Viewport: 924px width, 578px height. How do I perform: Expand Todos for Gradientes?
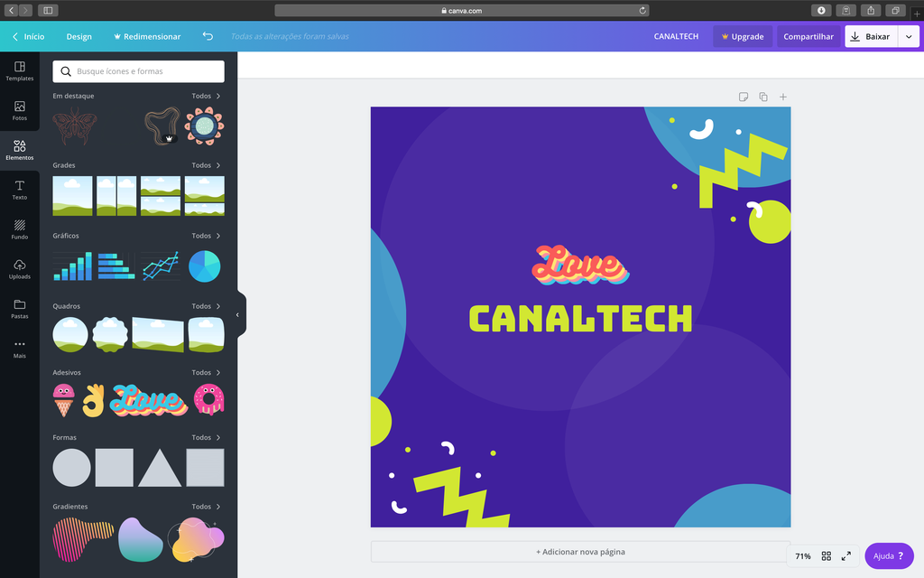(207, 507)
